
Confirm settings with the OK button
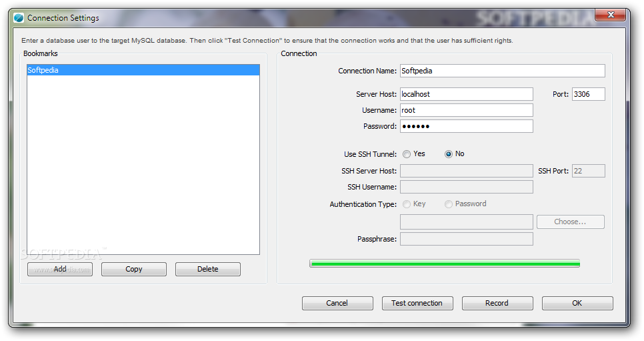[577, 303]
